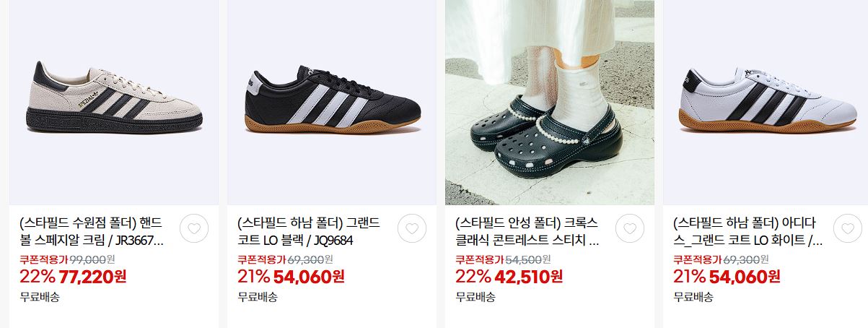Toggle heart icon for Grand Court LO Black

tap(411, 228)
